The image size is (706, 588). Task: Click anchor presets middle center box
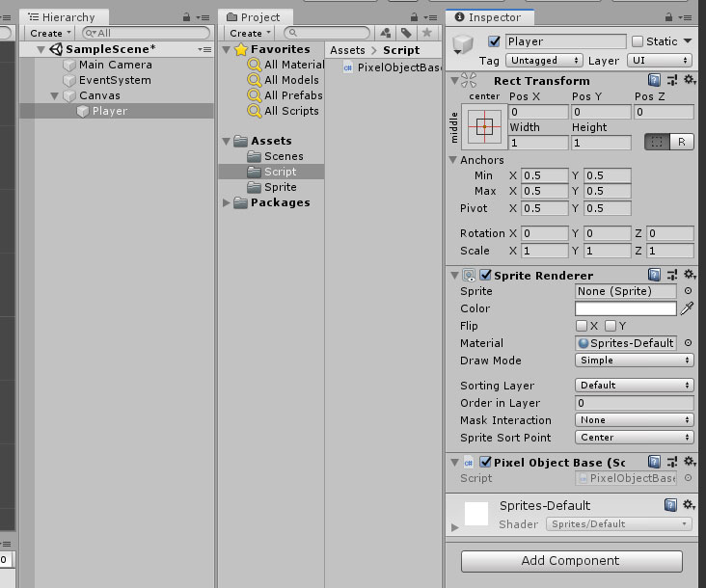(484, 126)
